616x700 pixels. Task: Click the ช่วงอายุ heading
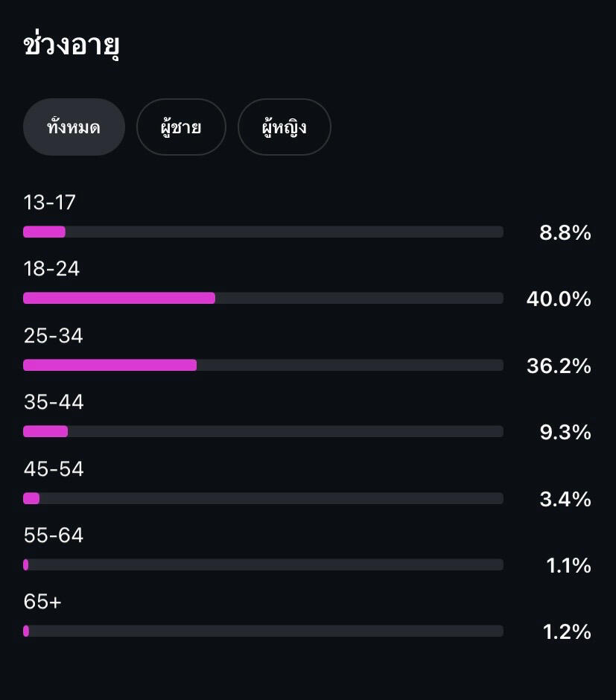[x=72, y=46]
